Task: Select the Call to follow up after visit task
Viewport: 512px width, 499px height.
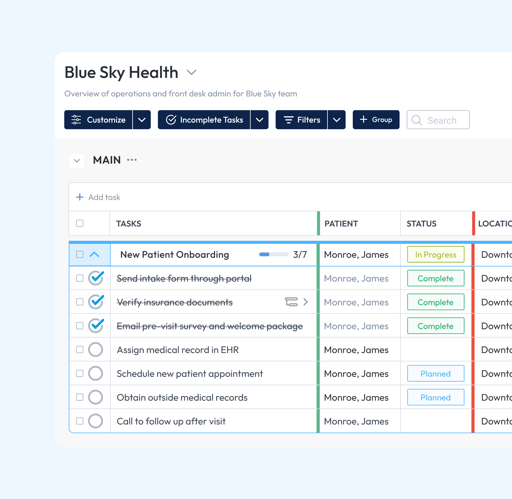Action: coord(171,421)
